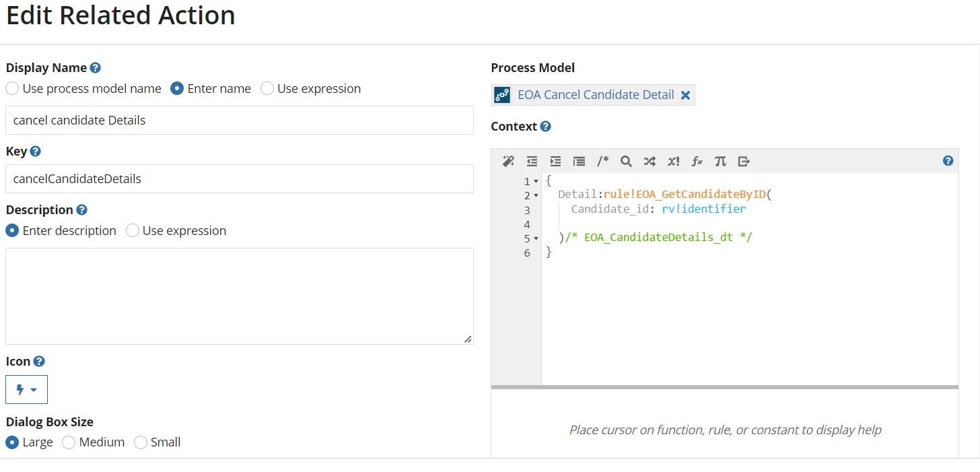
Task: Click rule!EOA_GetCandidateByID in the expression
Action: [x=685, y=195]
